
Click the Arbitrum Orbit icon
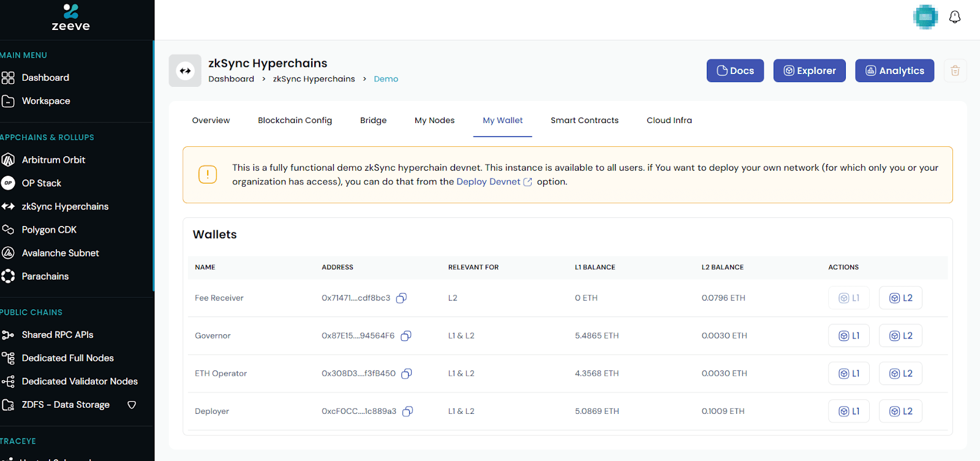(8, 160)
